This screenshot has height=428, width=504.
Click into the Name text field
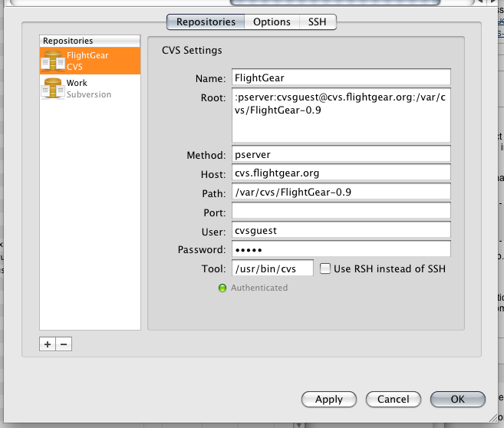pos(340,77)
